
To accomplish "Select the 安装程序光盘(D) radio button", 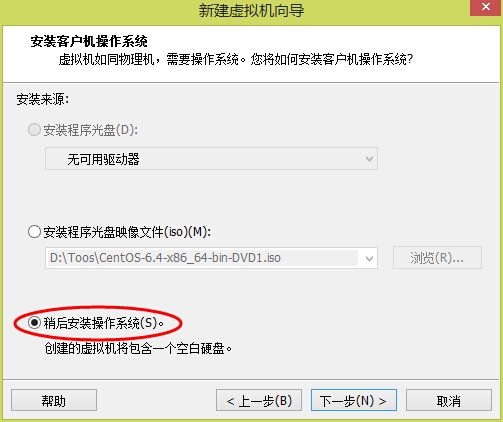I will 34,129.
